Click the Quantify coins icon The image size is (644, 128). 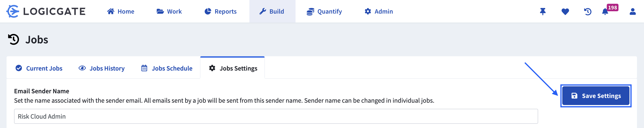pyautogui.click(x=310, y=11)
